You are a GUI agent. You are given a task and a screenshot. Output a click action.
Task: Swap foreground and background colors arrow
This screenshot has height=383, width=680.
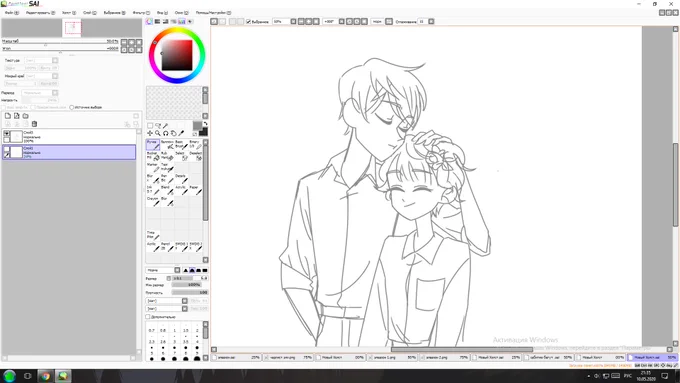(205, 124)
